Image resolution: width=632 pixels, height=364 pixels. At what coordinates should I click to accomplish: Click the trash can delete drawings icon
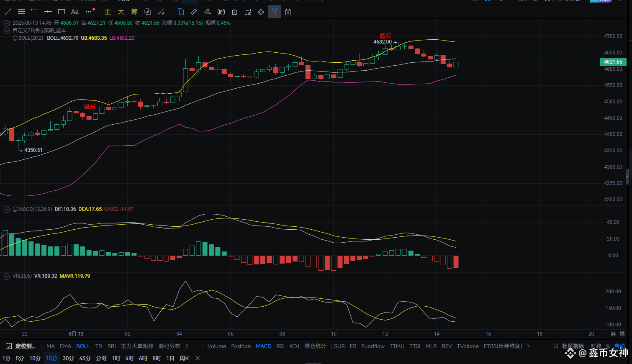pyautogui.click(x=288, y=12)
